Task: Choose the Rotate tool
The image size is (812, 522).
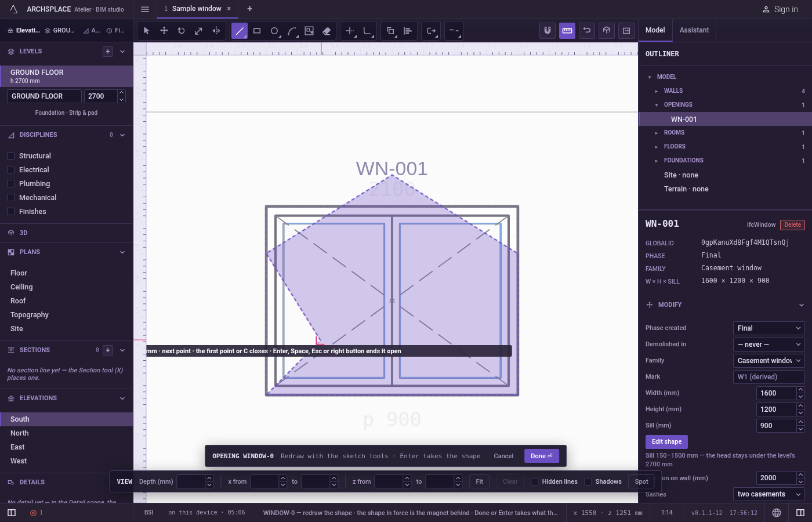Action: click(x=182, y=31)
